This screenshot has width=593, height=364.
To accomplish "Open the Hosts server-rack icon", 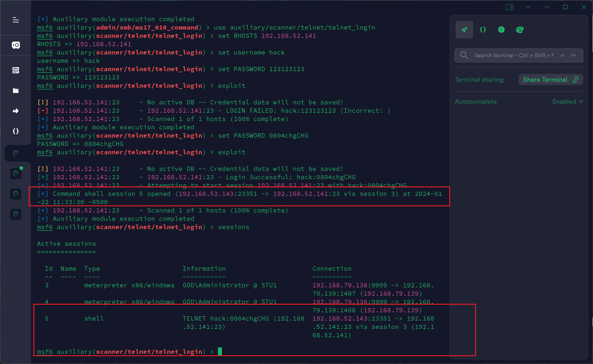I will point(16,70).
